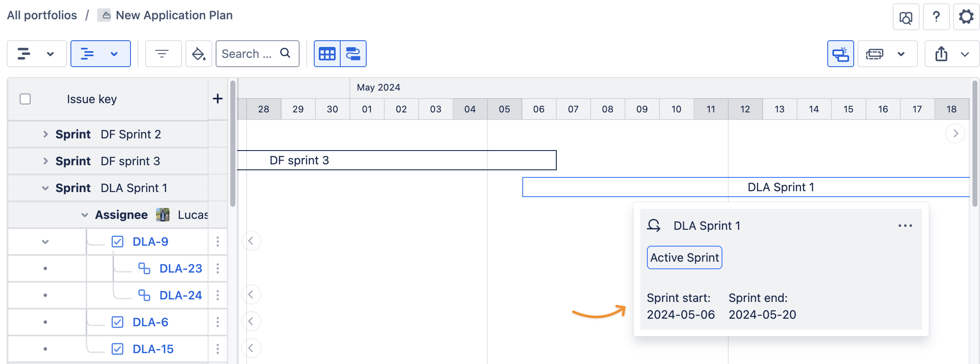Open the three-dot menu in sprint popup
This screenshot has height=364, width=980.
click(905, 226)
